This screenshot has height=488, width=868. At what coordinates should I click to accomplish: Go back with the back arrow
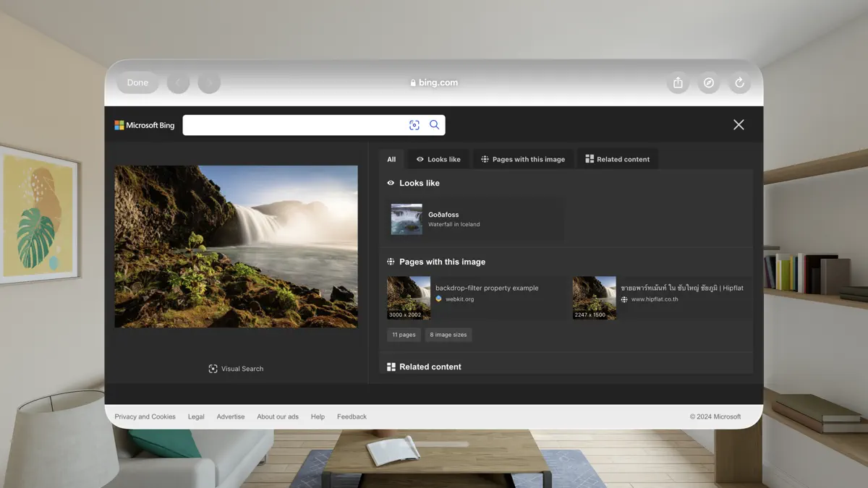(x=178, y=82)
